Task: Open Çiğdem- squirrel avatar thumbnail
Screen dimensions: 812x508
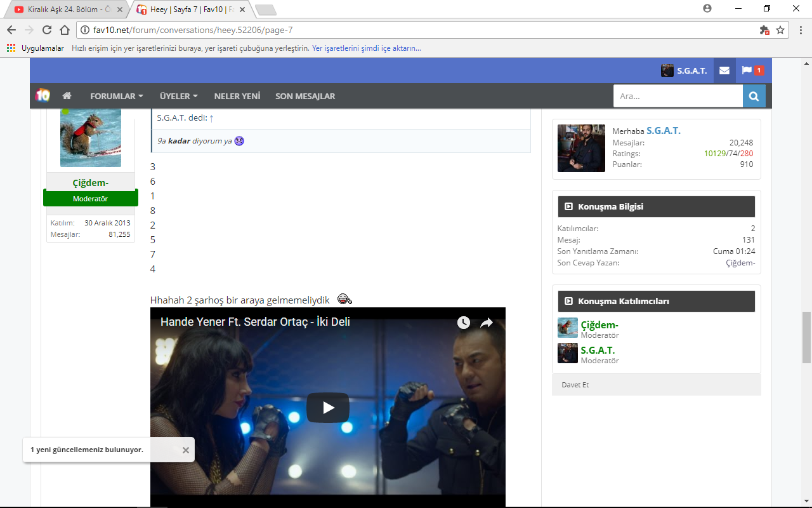Action: click(90, 137)
